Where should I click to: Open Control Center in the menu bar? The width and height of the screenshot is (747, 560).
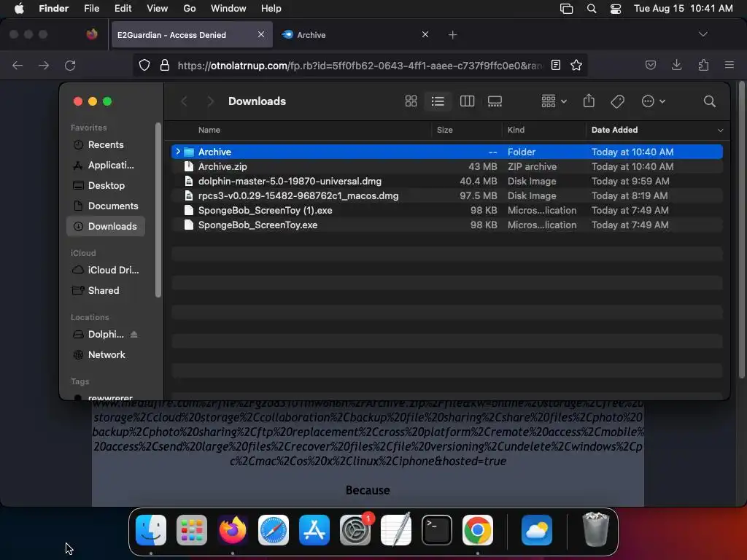pos(616,9)
